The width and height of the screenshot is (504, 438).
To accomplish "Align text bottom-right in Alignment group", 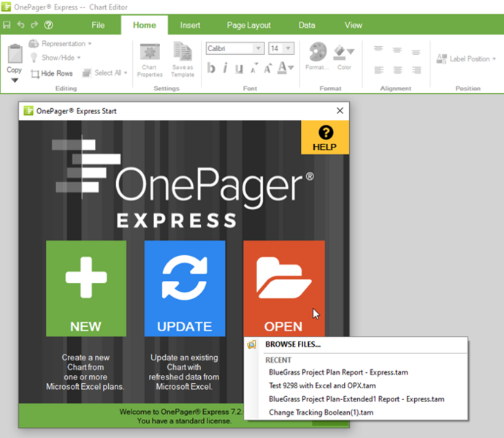I will [416, 70].
